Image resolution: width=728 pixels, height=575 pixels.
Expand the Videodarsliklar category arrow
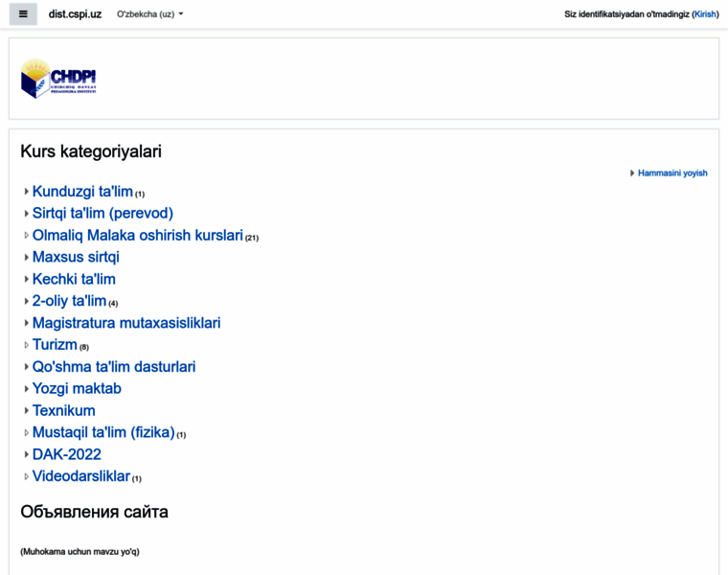click(x=27, y=476)
